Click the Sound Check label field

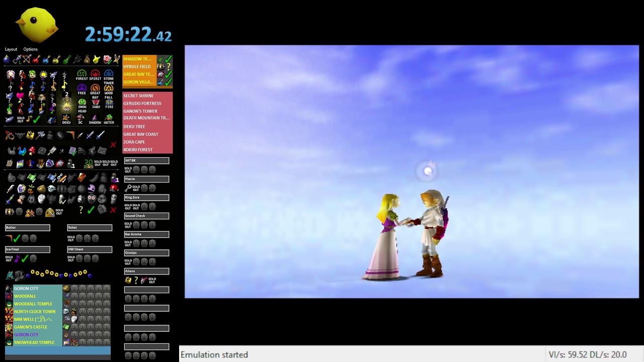pyautogui.click(x=146, y=216)
